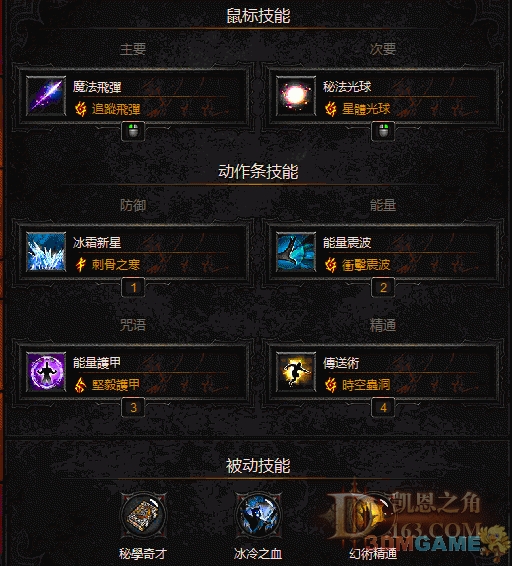Click the left mouse button indicator under 主要
512x566 pixels.
[133, 131]
